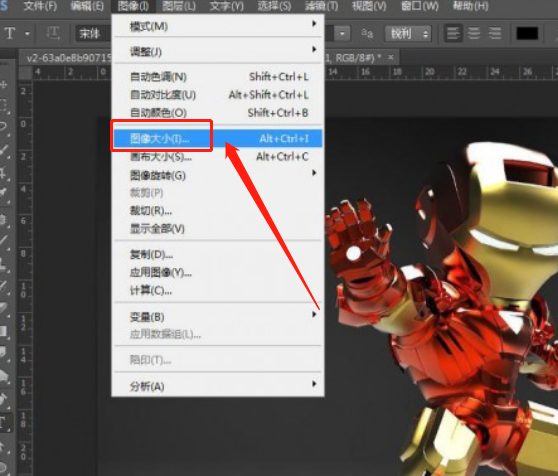Open the 选择(S) menu
Image resolution: width=558 pixels, height=476 pixels.
point(274,6)
